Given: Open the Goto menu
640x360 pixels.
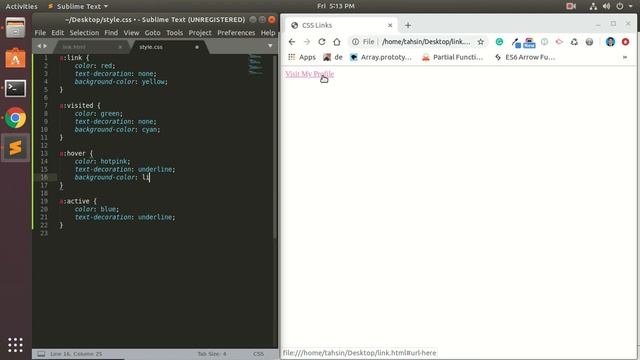Looking at the screenshot, I should 153,33.
